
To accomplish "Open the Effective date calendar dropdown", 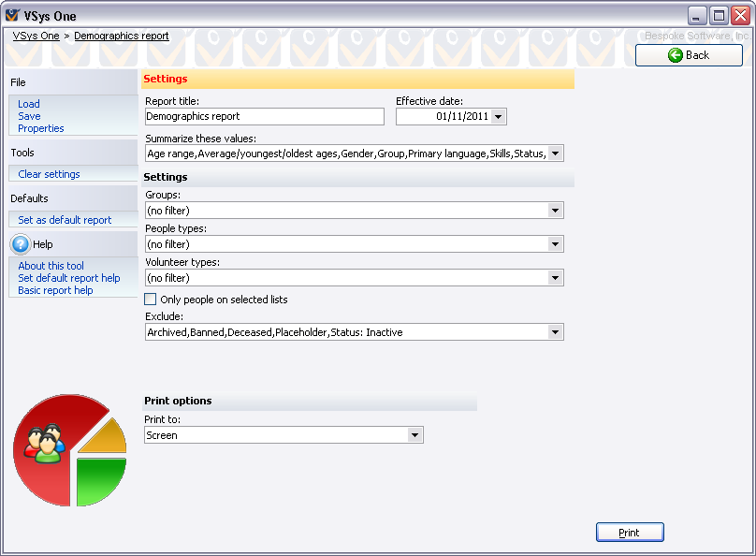I will click(x=498, y=117).
